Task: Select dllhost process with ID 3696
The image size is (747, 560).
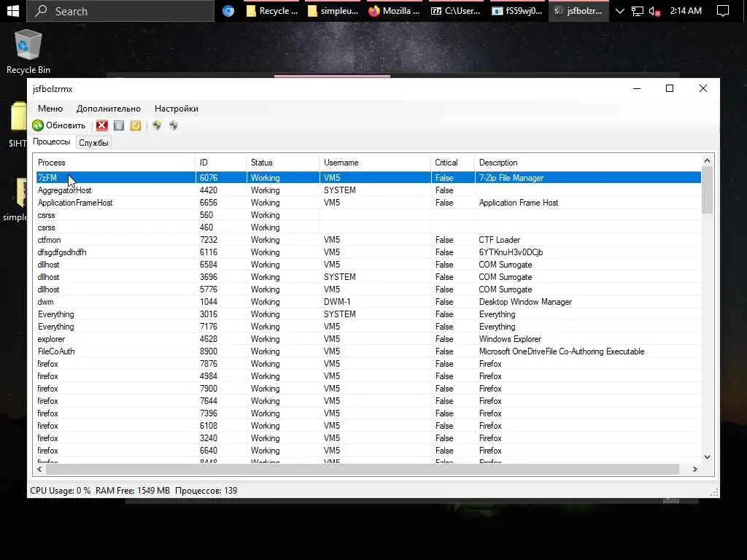Action: (368, 276)
